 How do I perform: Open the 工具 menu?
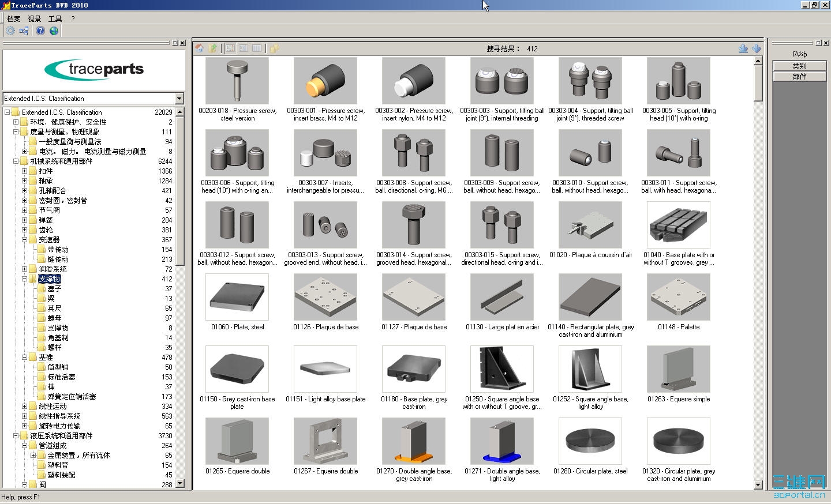click(x=55, y=18)
